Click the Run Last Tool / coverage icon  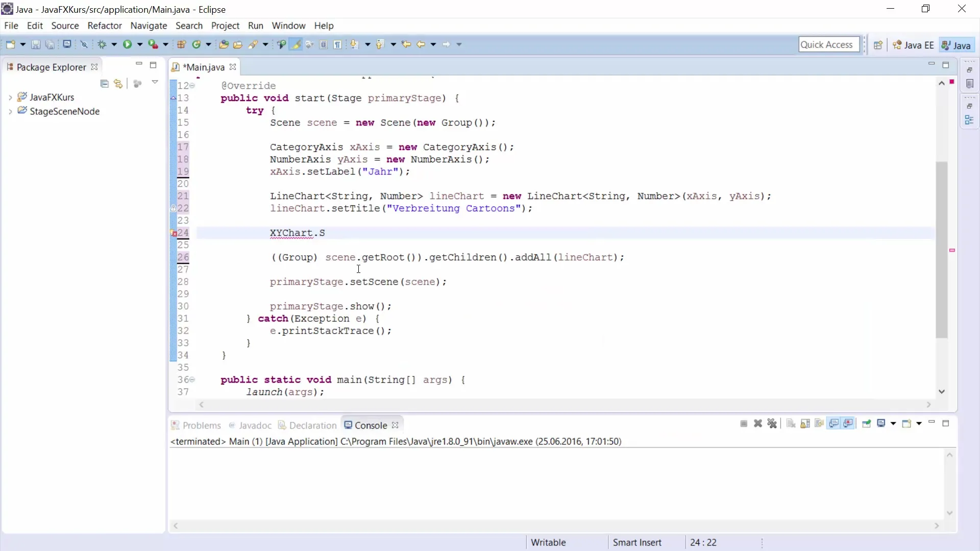click(153, 44)
